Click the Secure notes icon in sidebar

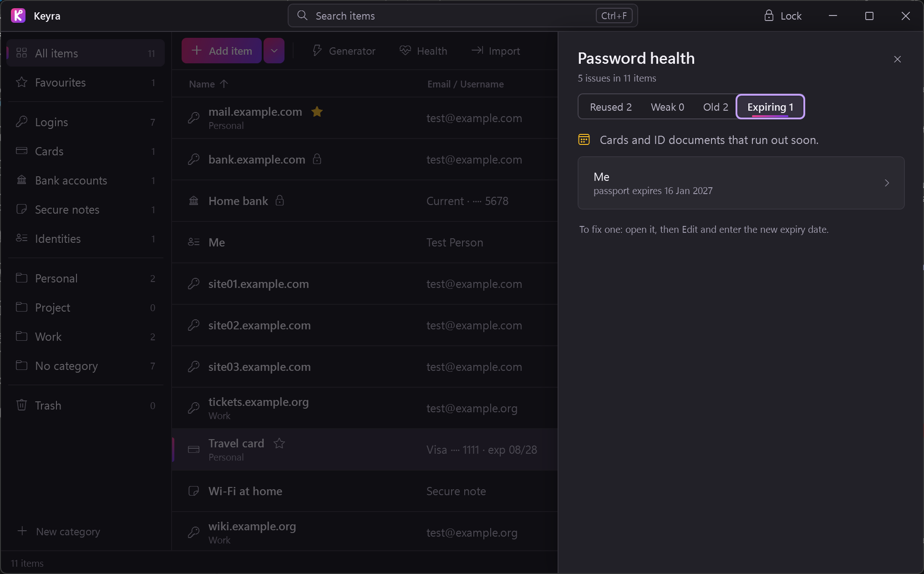(x=21, y=210)
